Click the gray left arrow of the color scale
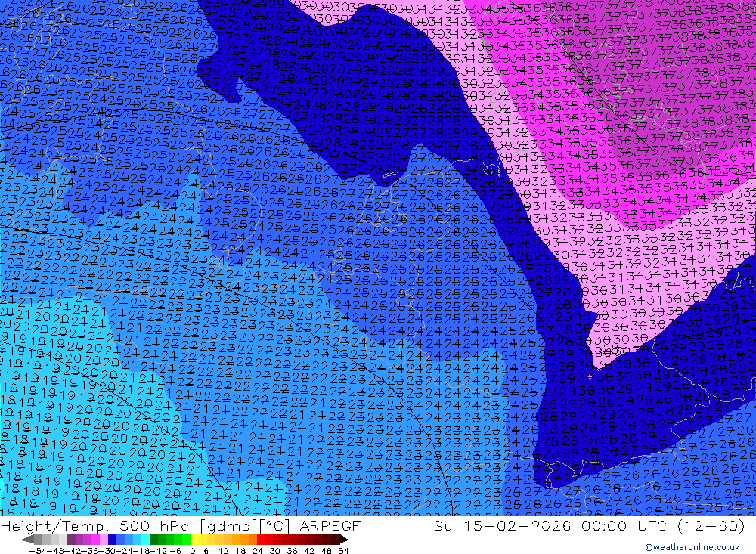The width and height of the screenshot is (756, 554). click(x=27, y=539)
